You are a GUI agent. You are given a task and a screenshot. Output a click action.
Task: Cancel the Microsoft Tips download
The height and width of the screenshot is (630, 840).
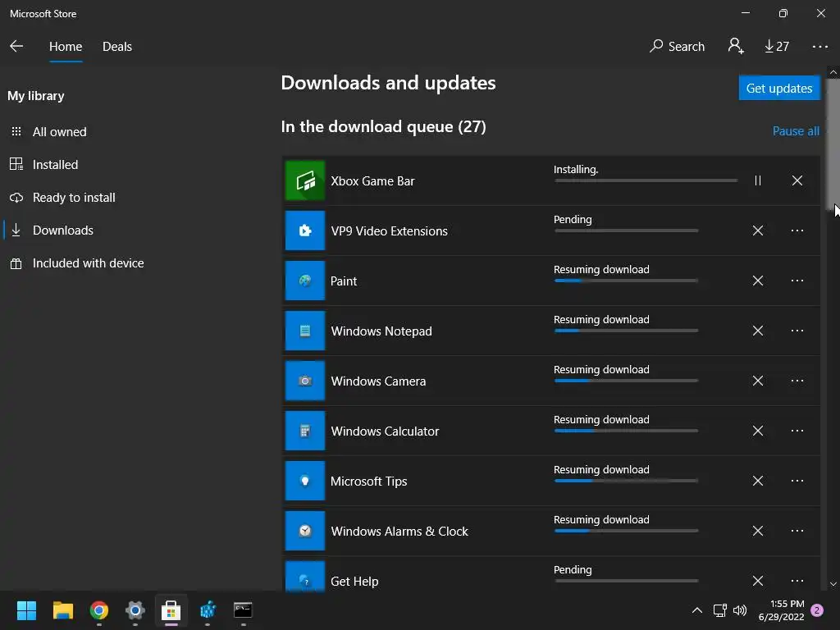[x=757, y=481]
